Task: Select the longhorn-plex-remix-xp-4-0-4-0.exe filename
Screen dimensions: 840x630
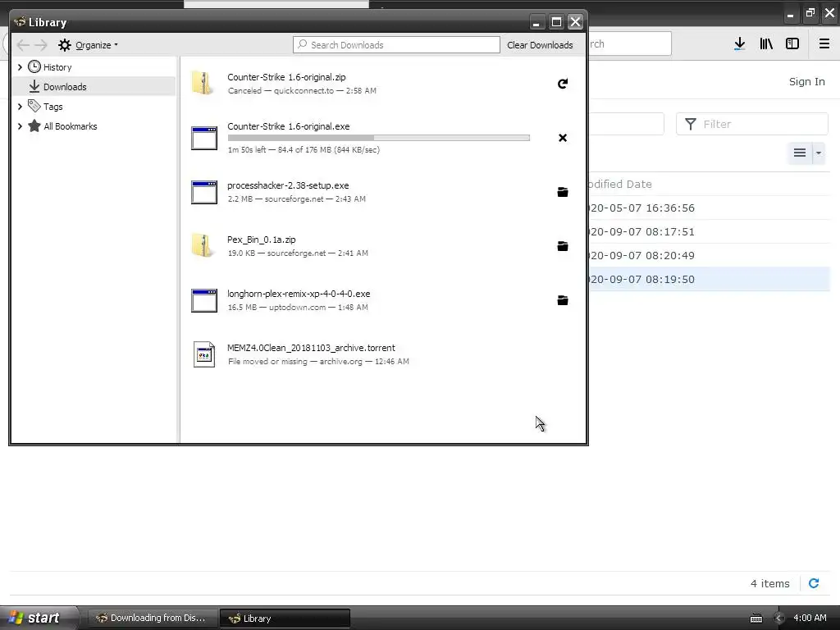Action: click(299, 294)
